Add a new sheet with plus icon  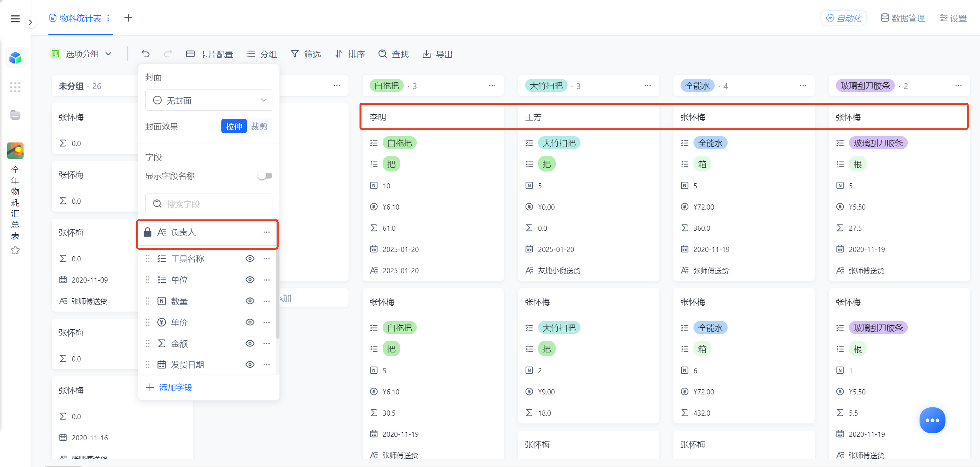pos(128,18)
